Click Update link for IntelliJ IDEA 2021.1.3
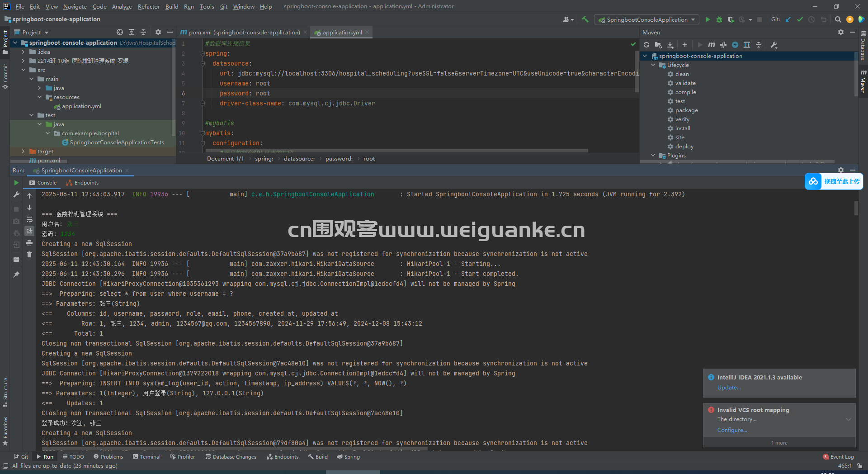This screenshot has width=868, height=474. (729, 388)
